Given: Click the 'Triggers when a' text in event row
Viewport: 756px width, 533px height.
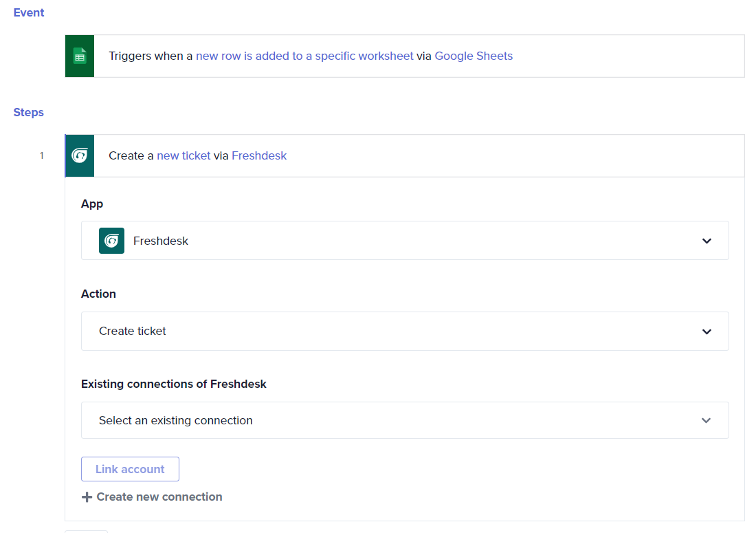Looking at the screenshot, I should (x=151, y=56).
